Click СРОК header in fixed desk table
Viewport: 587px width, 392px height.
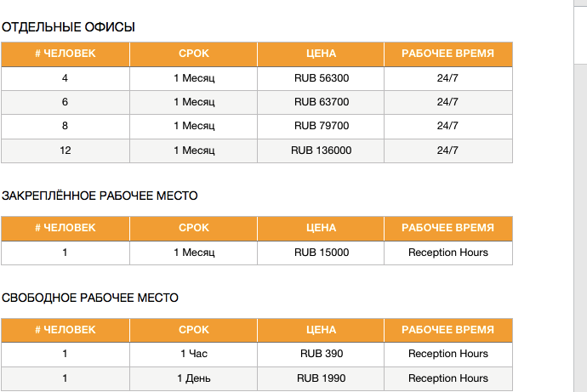pos(194,228)
